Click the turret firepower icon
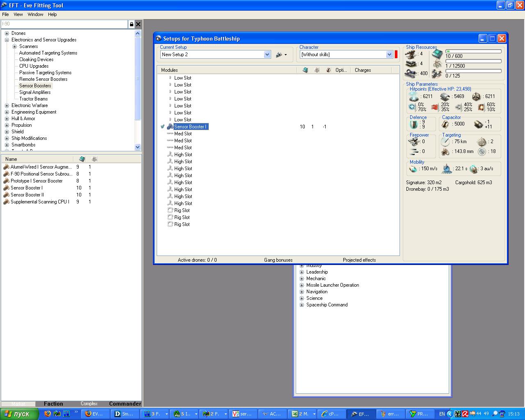This screenshot has height=420, width=525. [x=414, y=142]
